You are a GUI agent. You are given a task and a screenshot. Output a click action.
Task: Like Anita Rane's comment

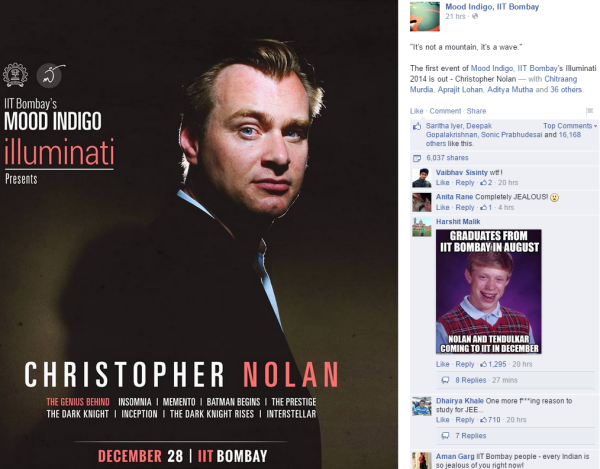pos(442,207)
